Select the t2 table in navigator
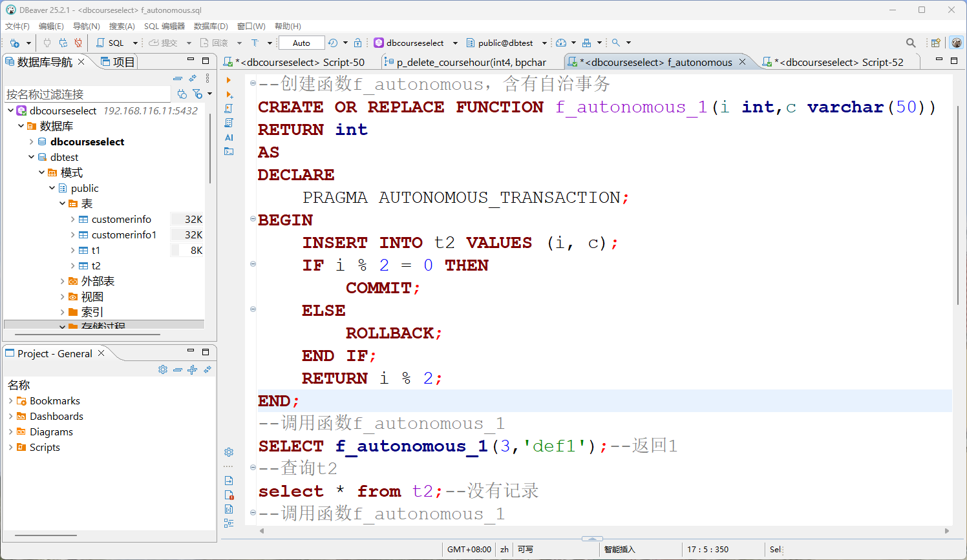The image size is (967, 560). coord(96,265)
